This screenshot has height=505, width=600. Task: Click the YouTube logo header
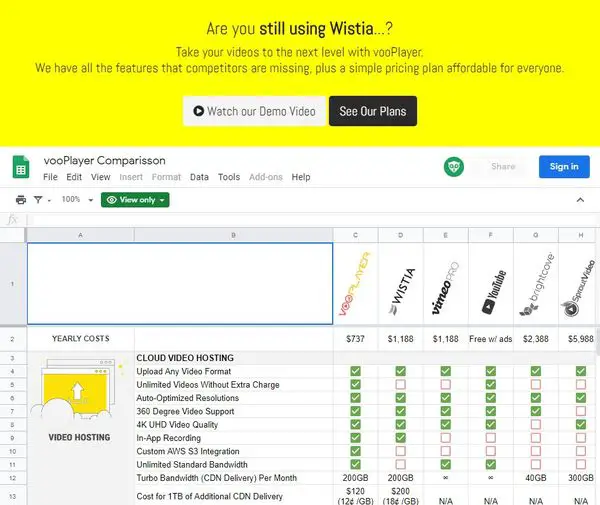click(x=494, y=292)
